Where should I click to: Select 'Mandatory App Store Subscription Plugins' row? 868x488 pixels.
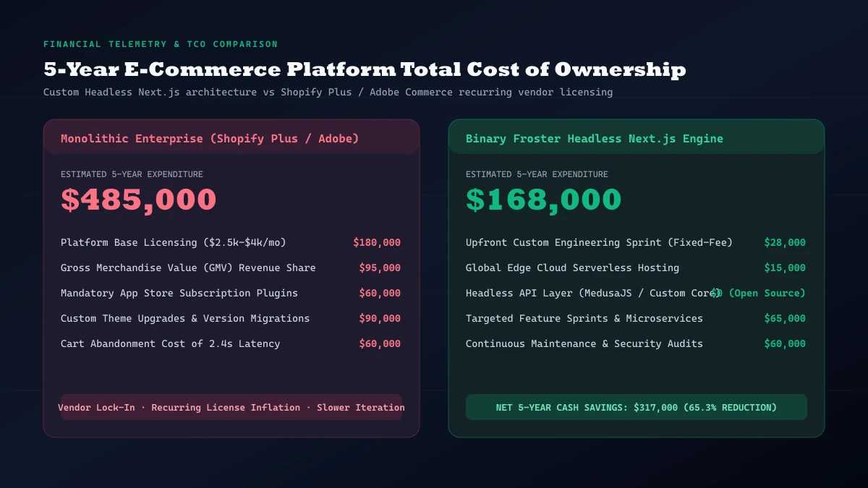coord(231,294)
